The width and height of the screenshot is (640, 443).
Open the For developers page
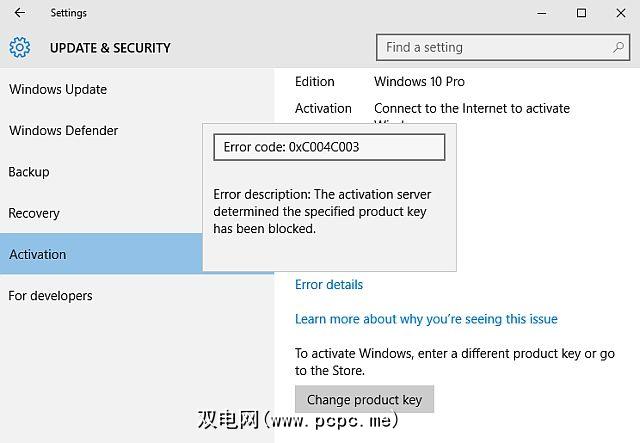point(50,296)
